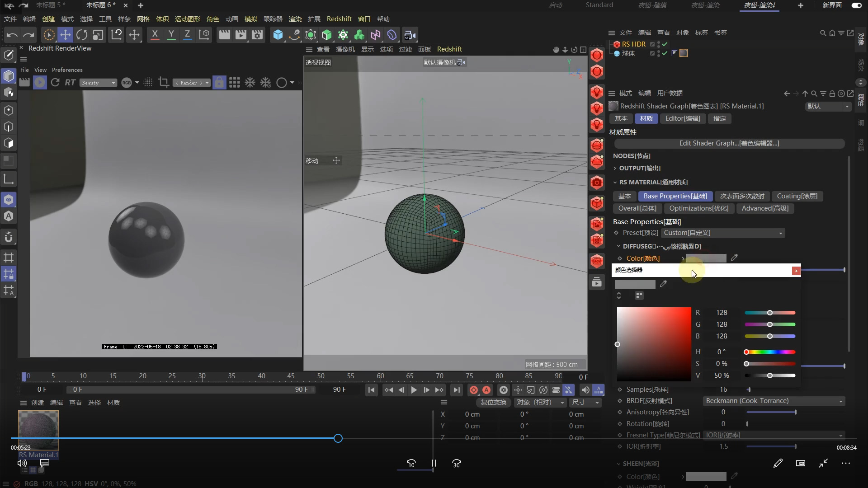Open Coating[涂层] tab

click(x=797, y=196)
